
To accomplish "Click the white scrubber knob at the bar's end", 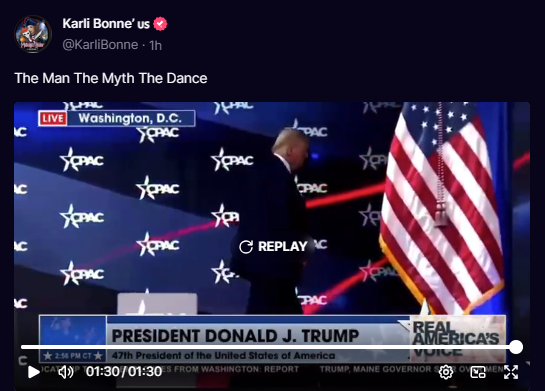I will pyautogui.click(x=516, y=347).
